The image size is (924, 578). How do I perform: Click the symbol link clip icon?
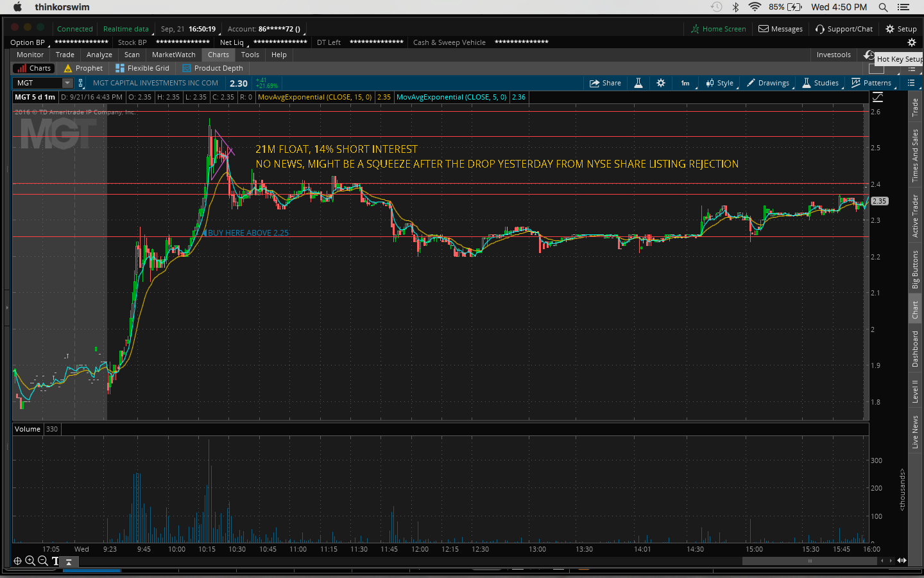pyautogui.click(x=81, y=83)
